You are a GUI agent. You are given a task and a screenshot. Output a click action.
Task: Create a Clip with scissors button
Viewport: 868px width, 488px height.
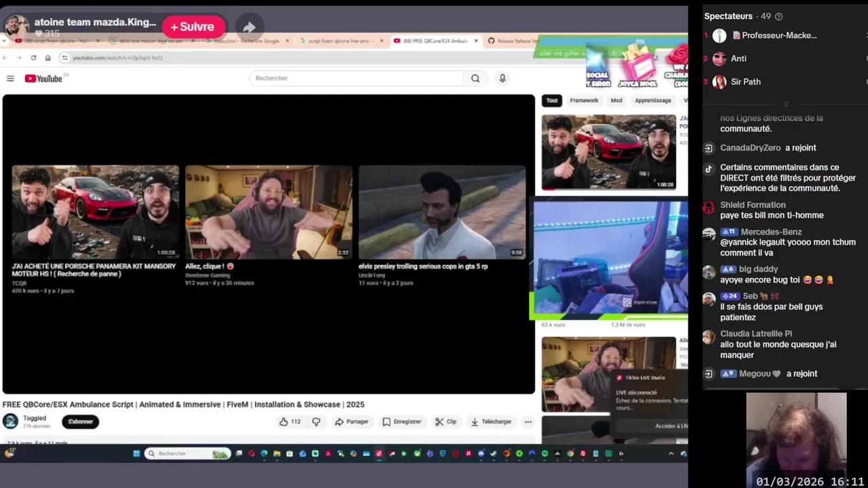pyautogui.click(x=446, y=422)
